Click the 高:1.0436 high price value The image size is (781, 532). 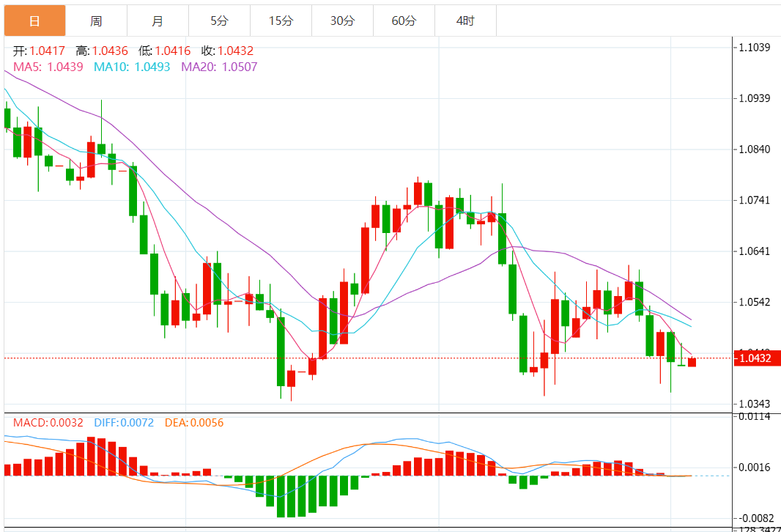pyautogui.click(x=102, y=51)
